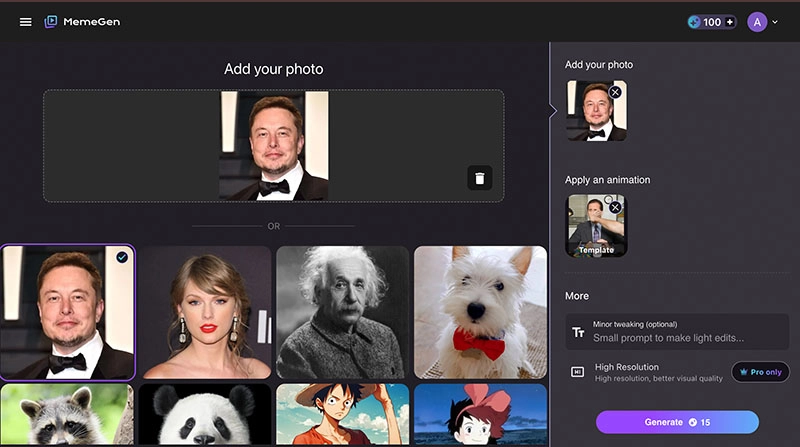Choose the raccoon sample photo
800x447 pixels.
click(67, 414)
